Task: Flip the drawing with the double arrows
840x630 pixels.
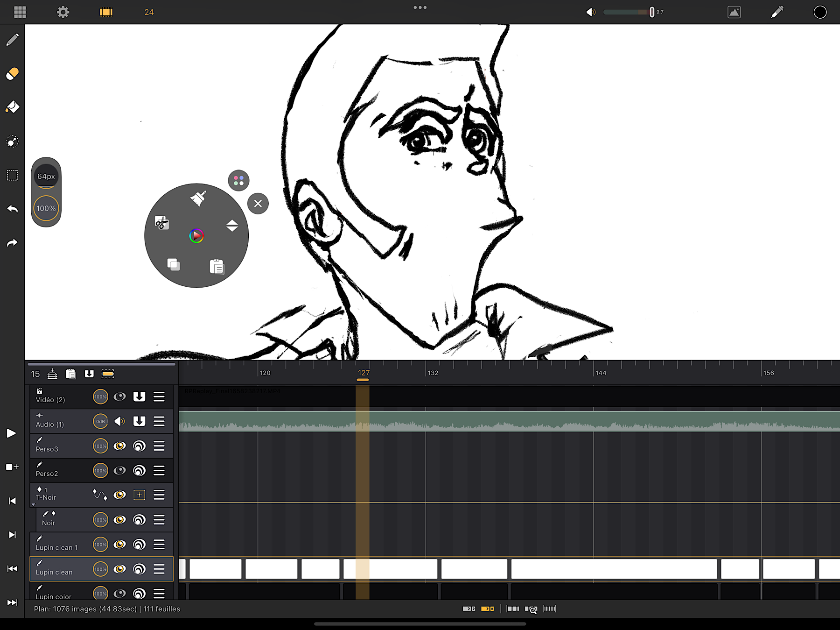Action: (232, 226)
